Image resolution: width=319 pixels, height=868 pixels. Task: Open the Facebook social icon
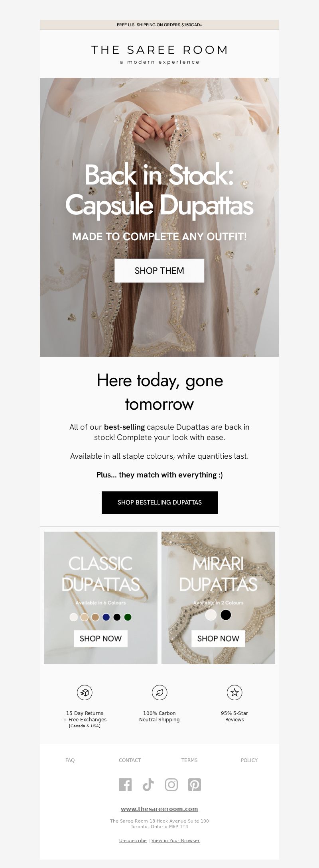pyautogui.click(x=125, y=785)
